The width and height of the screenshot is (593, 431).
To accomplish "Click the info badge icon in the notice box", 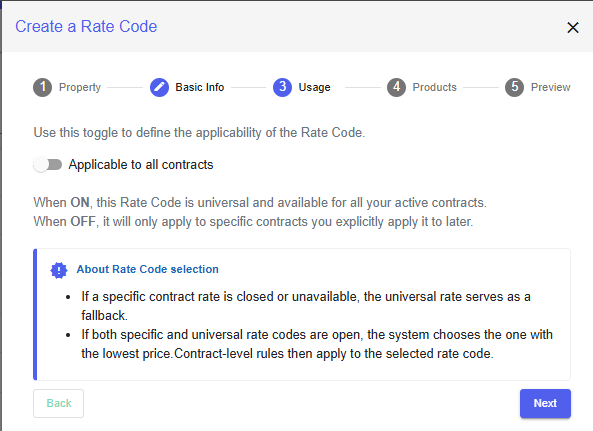I will [x=59, y=270].
